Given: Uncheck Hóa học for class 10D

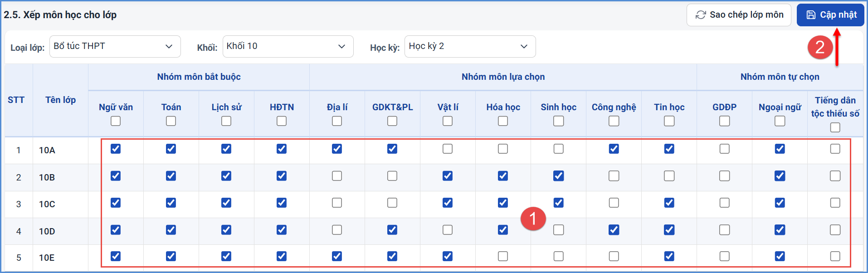Looking at the screenshot, I should click(503, 230).
